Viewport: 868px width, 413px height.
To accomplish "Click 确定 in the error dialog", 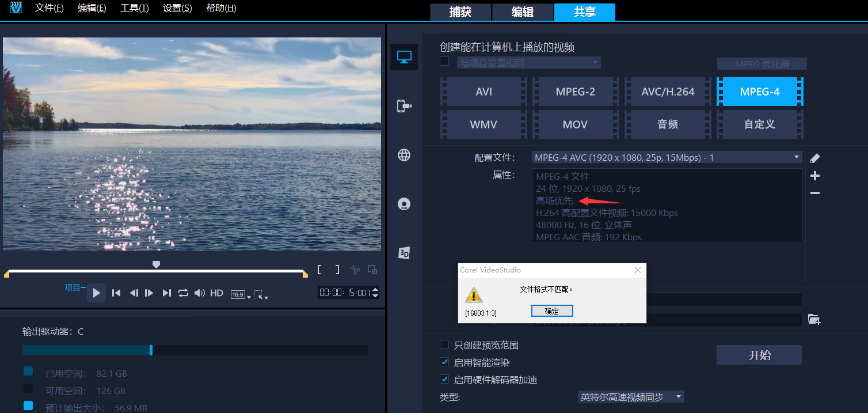I will (x=551, y=311).
